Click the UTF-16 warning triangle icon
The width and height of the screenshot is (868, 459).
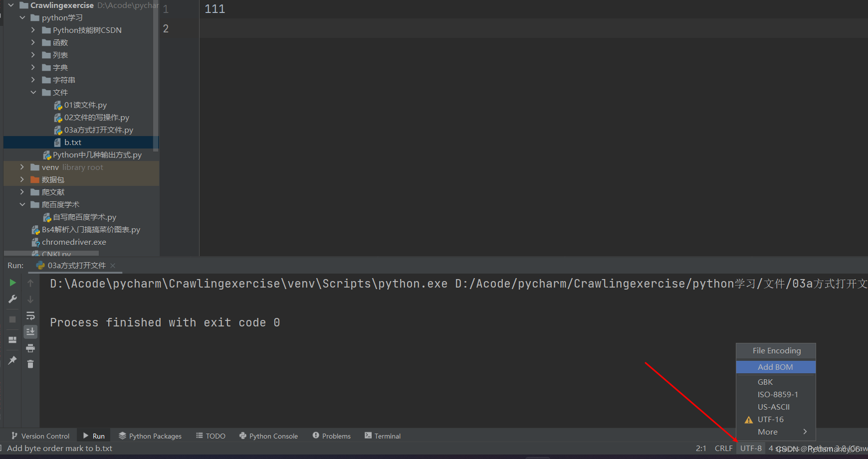pyautogui.click(x=748, y=420)
